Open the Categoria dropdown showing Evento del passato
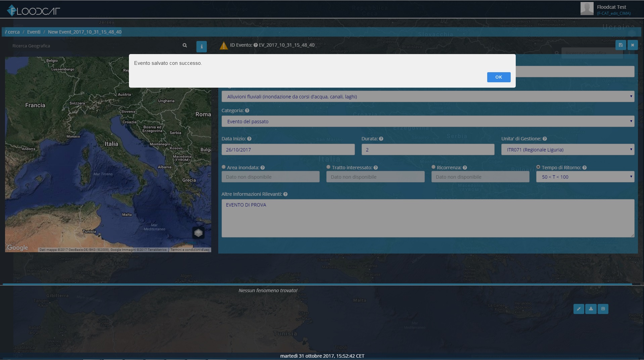 pyautogui.click(x=427, y=122)
